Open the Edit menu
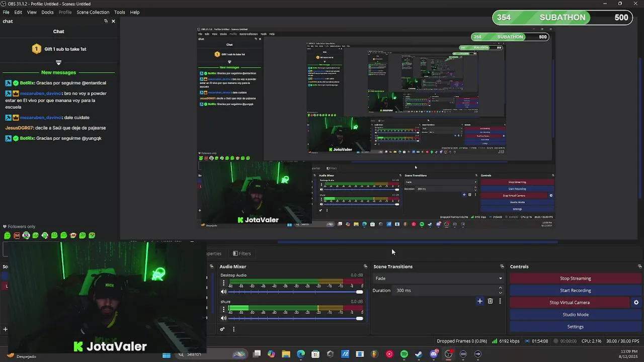 (x=18, y=12)
